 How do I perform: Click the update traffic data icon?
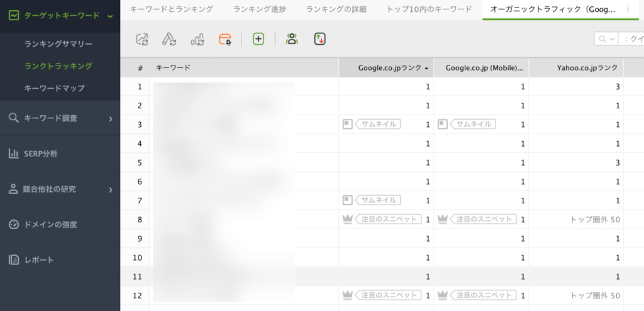197,39
